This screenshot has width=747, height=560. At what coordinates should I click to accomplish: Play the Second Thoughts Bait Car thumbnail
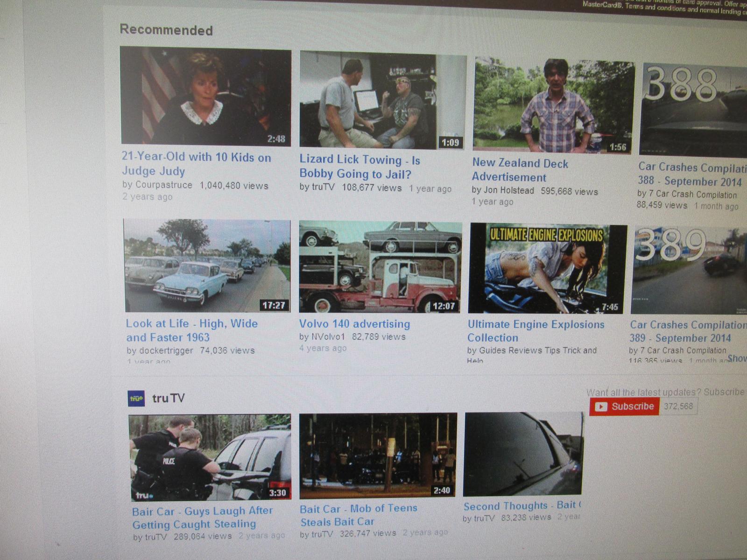tap(523, 455)
